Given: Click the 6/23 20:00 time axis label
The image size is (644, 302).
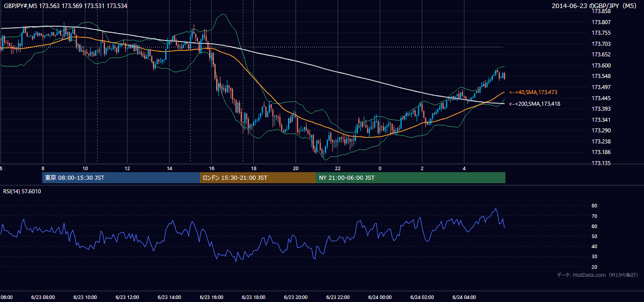Looking at the screenshot, I should pos(296,297).
